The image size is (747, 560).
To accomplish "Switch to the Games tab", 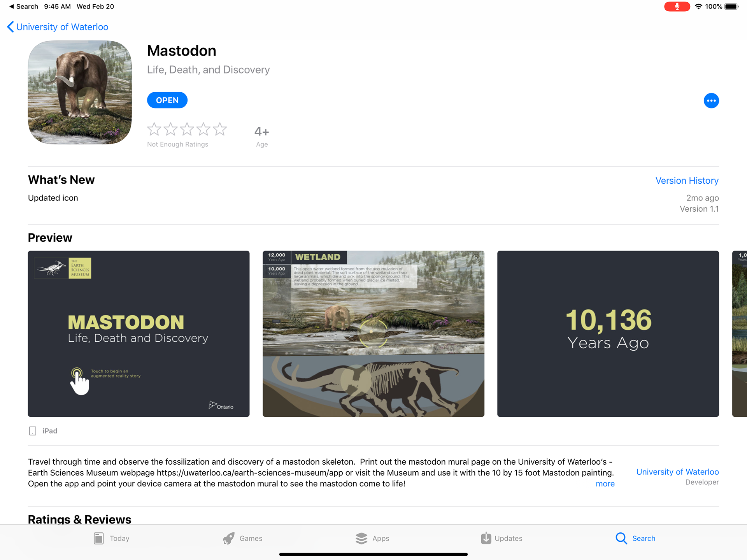I will (x=242, y=539).
